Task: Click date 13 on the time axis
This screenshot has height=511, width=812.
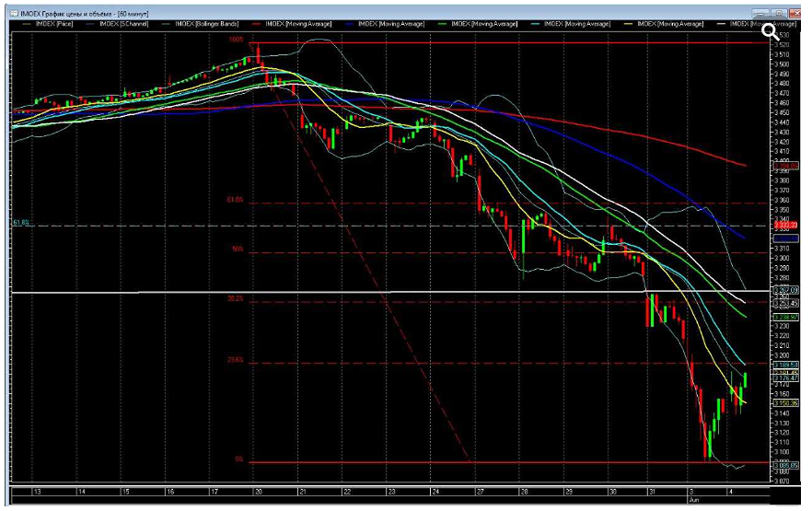Action: coord(37,492)
